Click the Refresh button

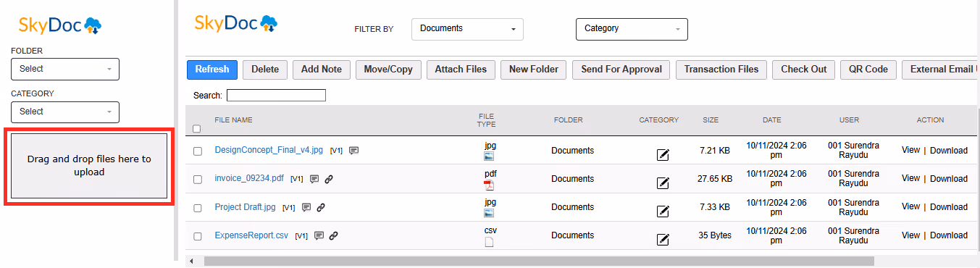pos(212,70)
